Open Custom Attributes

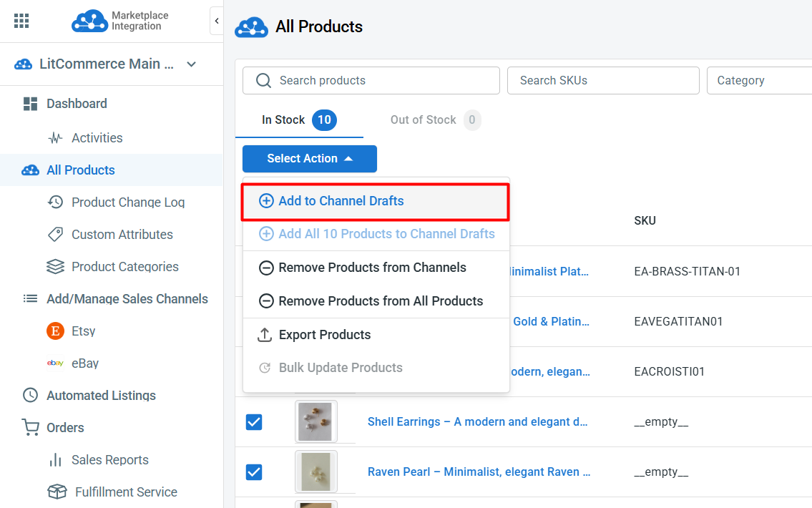coord(122,234)
